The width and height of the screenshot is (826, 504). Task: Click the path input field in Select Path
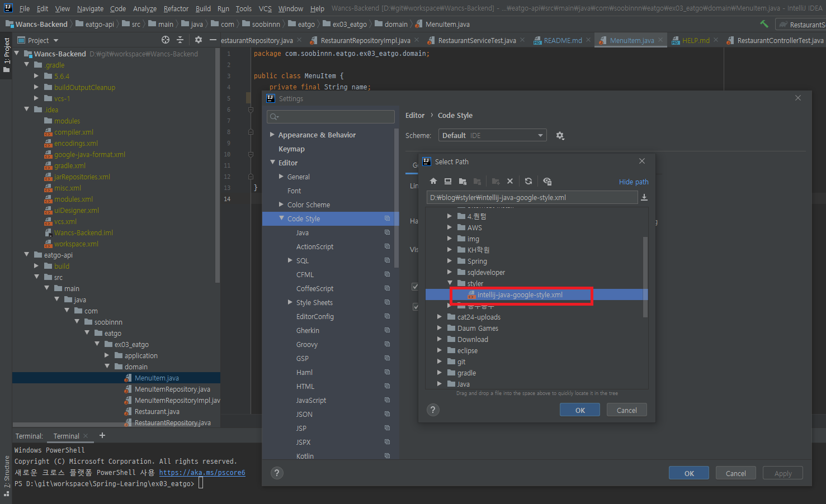[532, 197]
